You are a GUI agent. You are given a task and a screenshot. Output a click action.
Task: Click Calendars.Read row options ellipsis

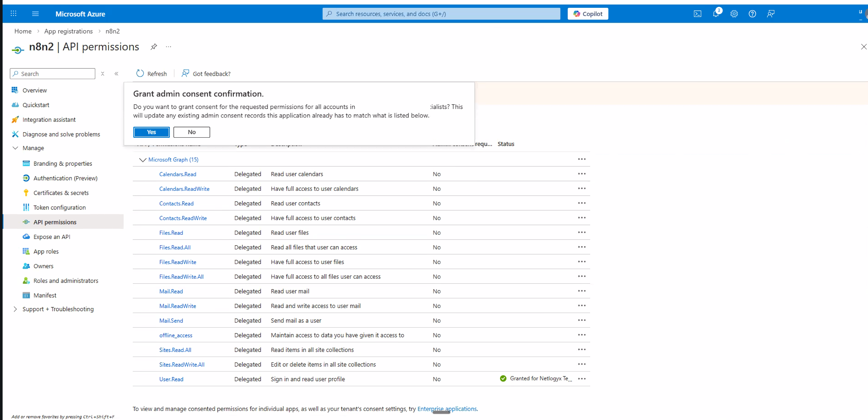tap(582, 174)
